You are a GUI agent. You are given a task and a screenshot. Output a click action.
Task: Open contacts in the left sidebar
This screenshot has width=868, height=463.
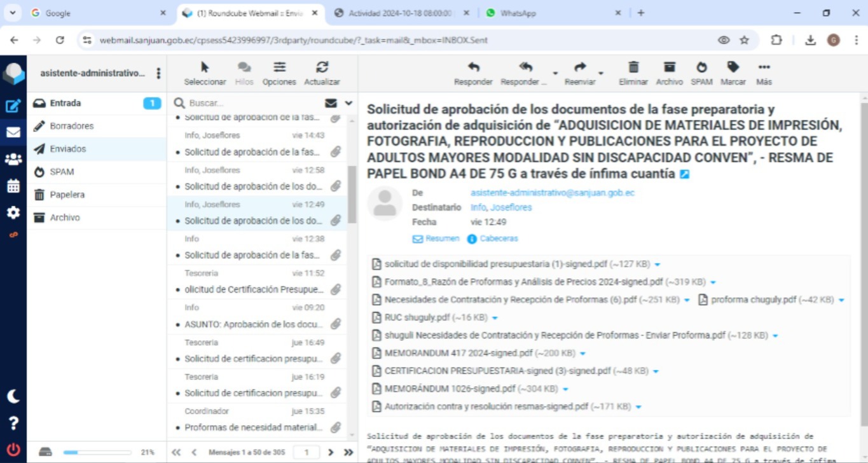click(13, 159)
